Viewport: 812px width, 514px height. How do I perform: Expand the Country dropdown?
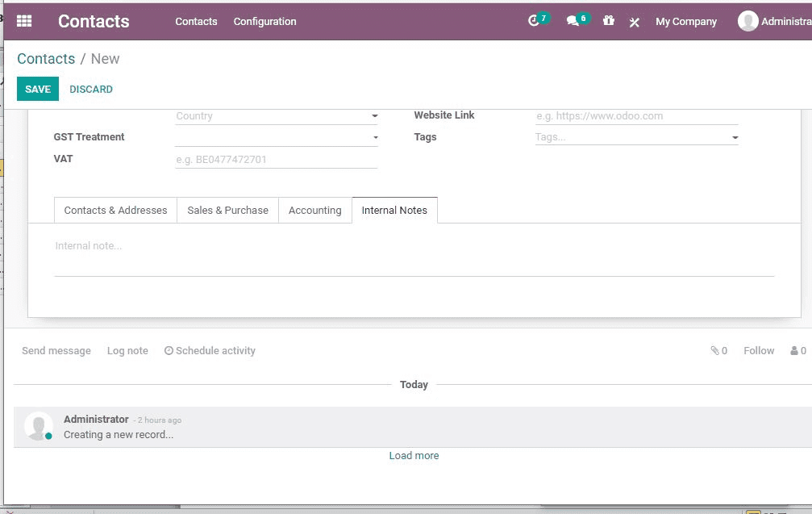pyautogui.click(x=374, y=116)
